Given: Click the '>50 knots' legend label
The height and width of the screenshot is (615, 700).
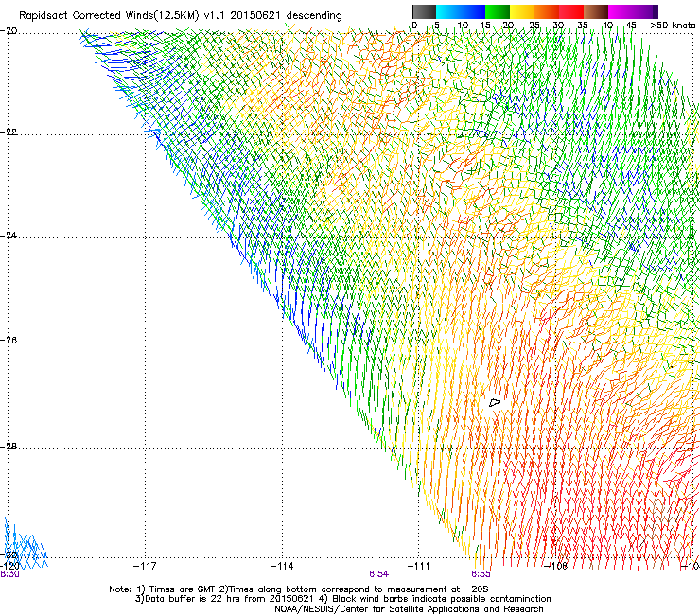Looking at the screenshot, I should [x=673, y=26].
